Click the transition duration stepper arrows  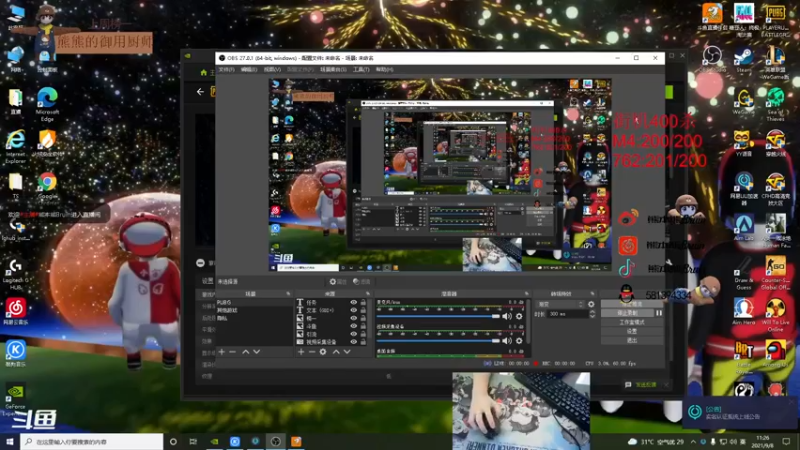click(592, 314)
